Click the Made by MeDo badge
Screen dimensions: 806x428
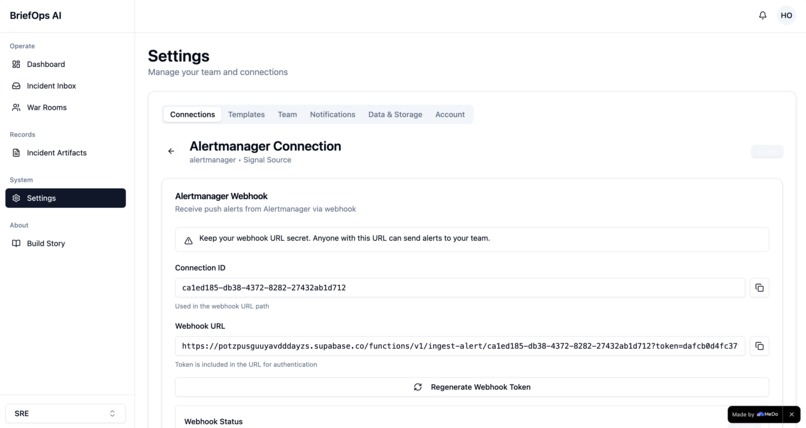coord(755,414)
